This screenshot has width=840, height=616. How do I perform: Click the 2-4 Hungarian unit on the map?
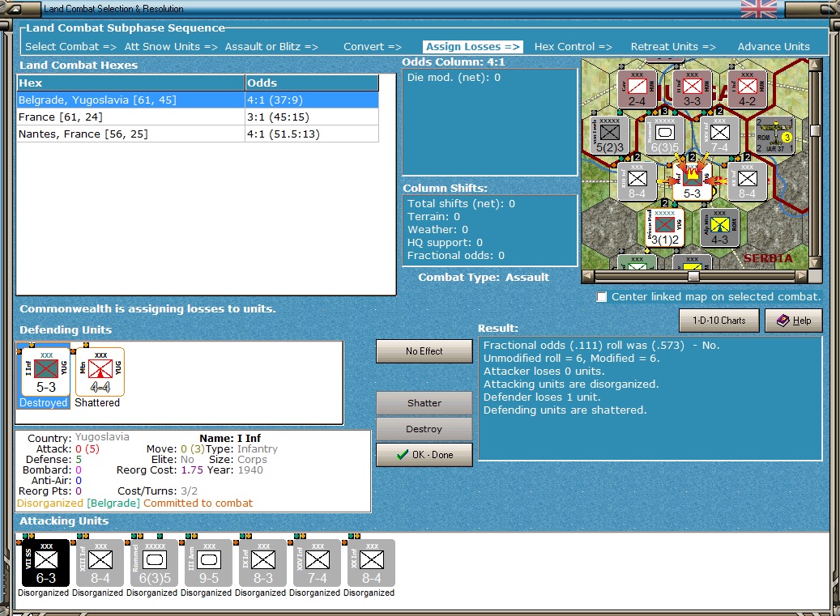[637, 89]
